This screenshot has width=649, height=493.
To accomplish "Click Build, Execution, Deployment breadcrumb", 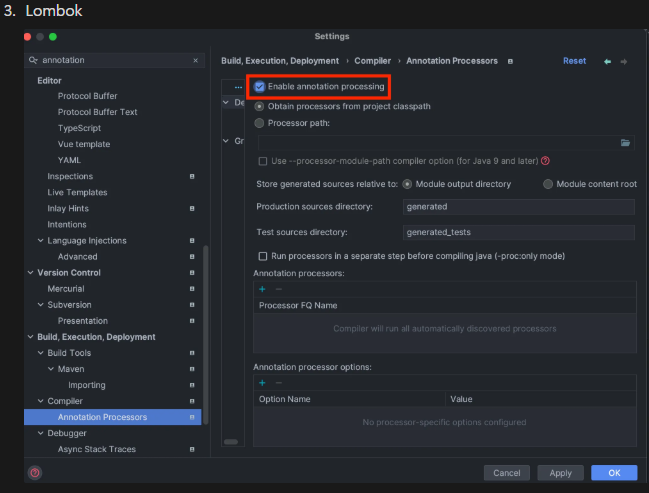I will coord(280,61).
